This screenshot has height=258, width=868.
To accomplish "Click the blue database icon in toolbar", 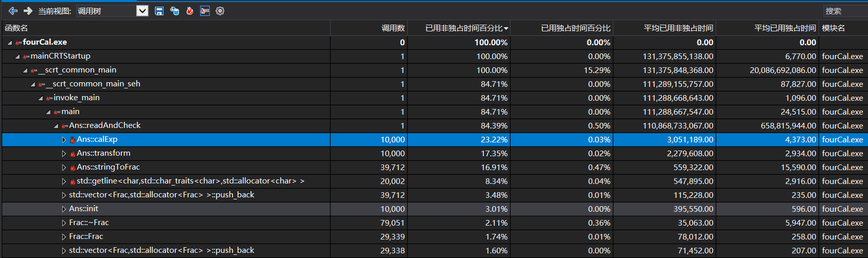I will point(175,11).
